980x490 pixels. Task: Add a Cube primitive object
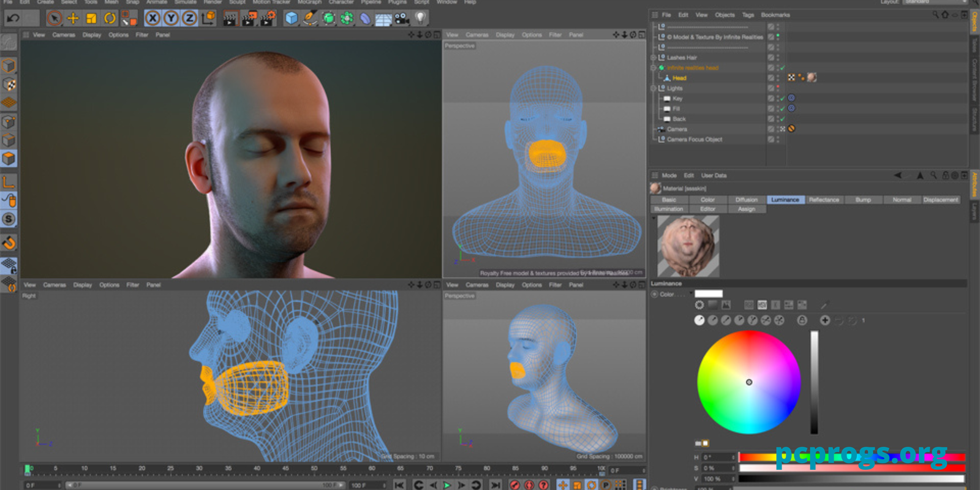(x=292, y=18)
